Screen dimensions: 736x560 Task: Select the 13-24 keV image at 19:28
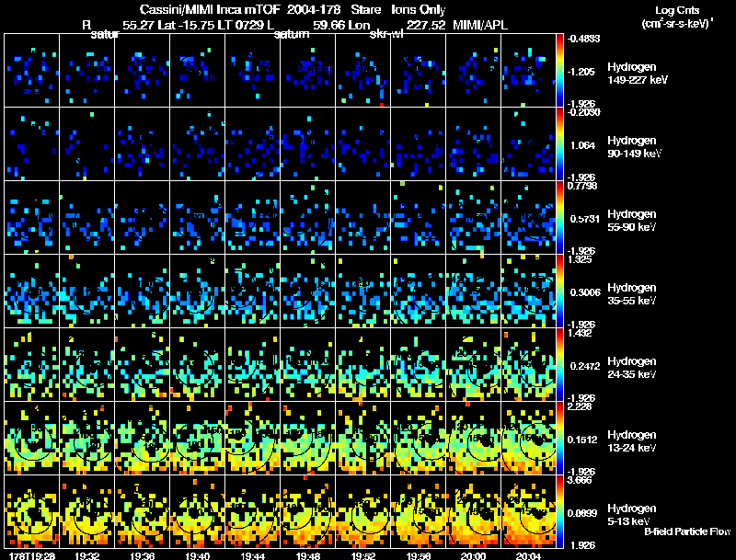click(x=31, y=438)
